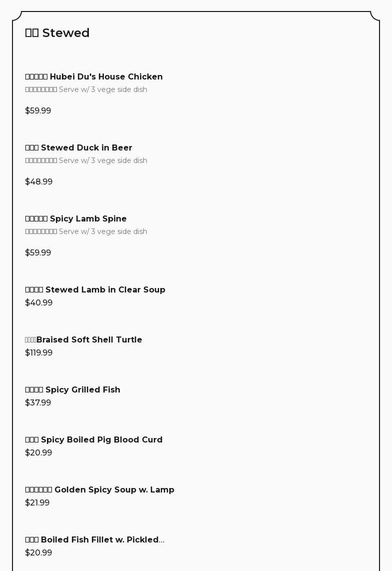Open Boiled Fish Fillet w. Pickled item
The width and height of the screenshot is (392, 571).
(x=95, y=539)
